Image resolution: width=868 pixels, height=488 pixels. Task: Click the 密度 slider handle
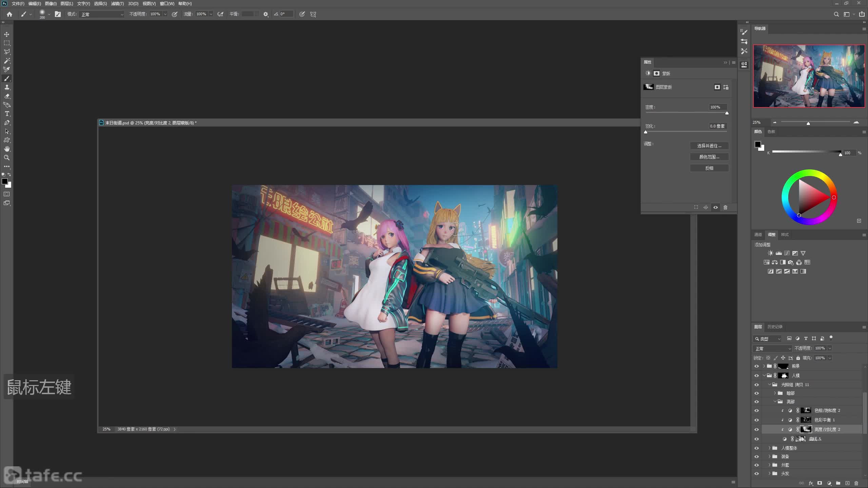tap(727, 113)
